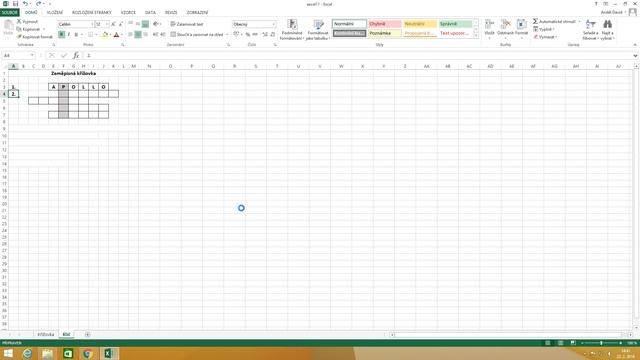This screenshot has height=360, width=640.
Task: Click the insert function fx icon
Action: click(76, 55)
